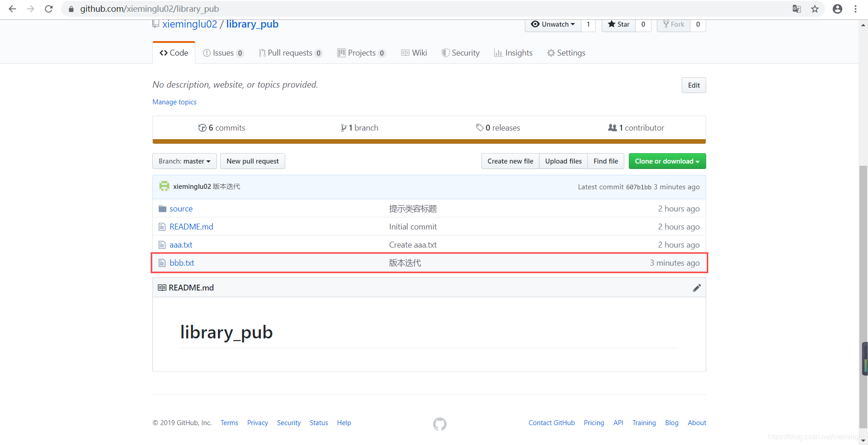Open the repository Settings tab
Screen dimensions: 868x445
[566, 53]
